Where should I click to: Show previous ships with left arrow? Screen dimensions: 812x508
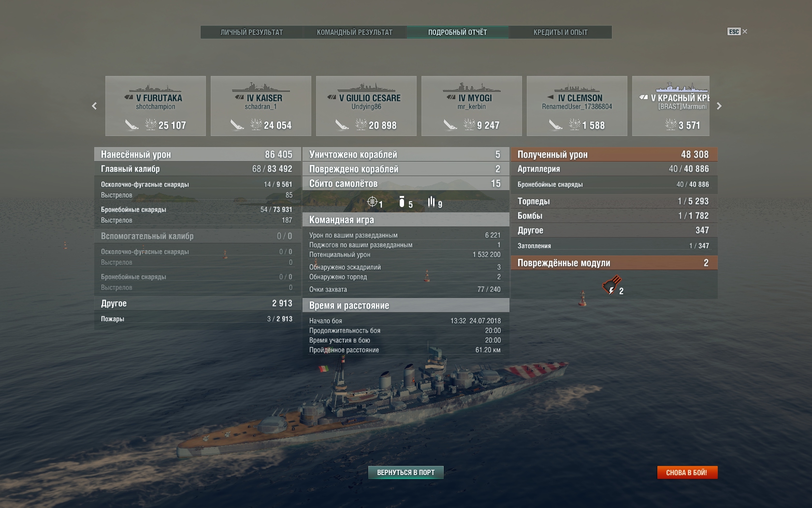click(94, 106)
